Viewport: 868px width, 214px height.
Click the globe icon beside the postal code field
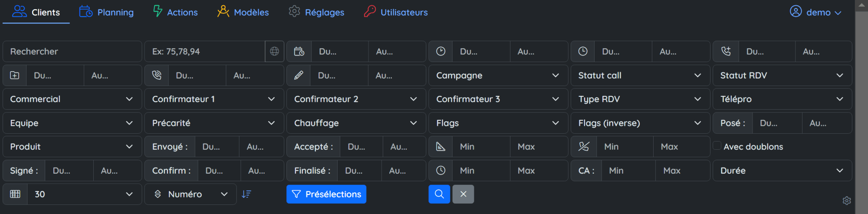tap(274, 52)
